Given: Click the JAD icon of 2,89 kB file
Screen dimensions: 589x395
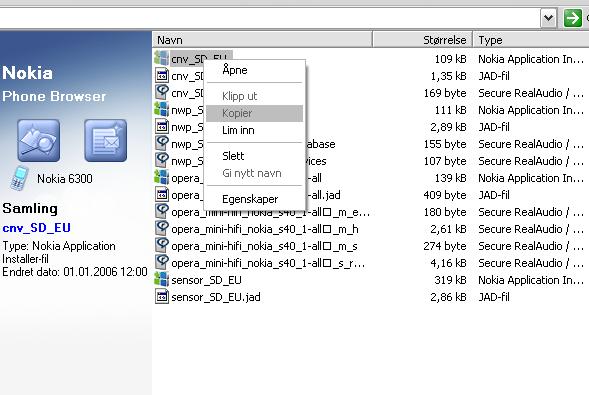Looking at the screenshot, I should coord(162,126).
